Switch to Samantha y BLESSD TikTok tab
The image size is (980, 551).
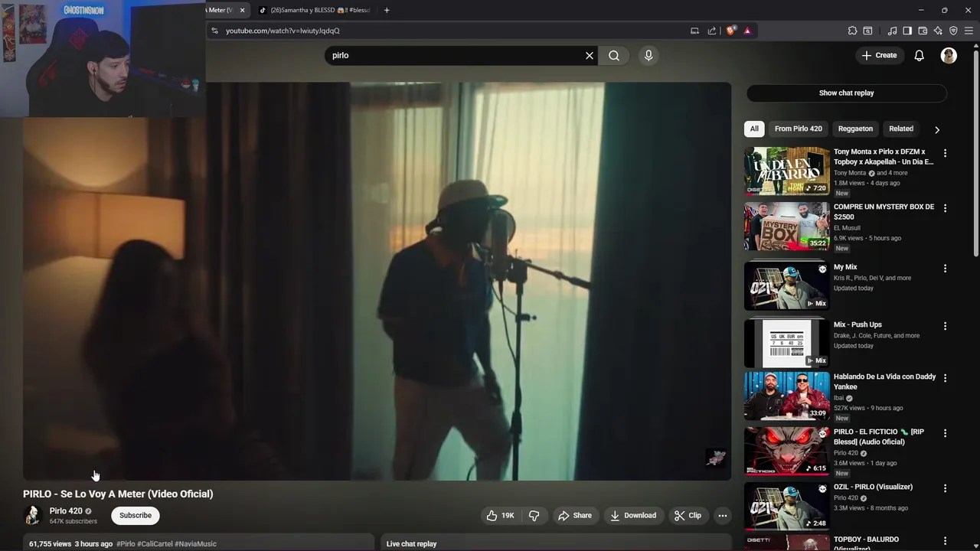pyautogui.click(x=315, y=10)
